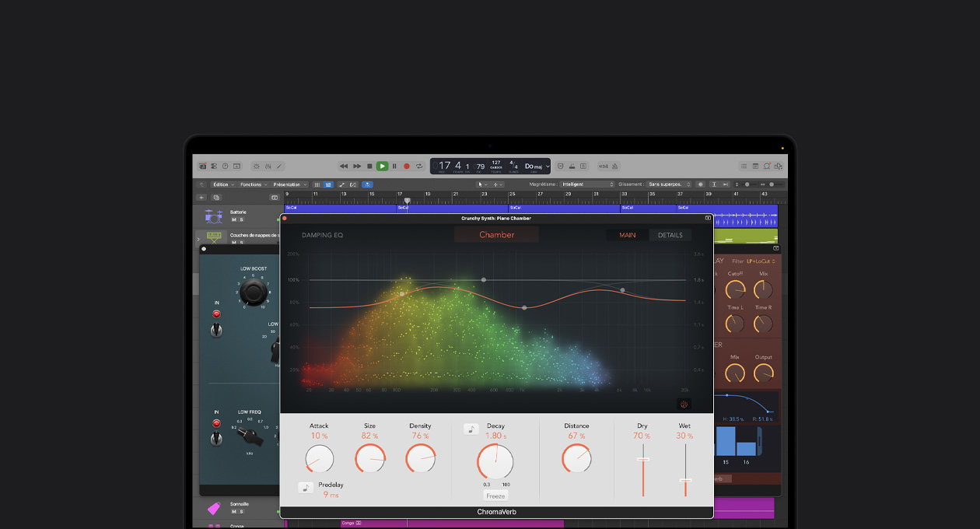The width and height of the screenshot is (980, 529).
Task: Click the tempo display showing 127
Action: point(496,163)
